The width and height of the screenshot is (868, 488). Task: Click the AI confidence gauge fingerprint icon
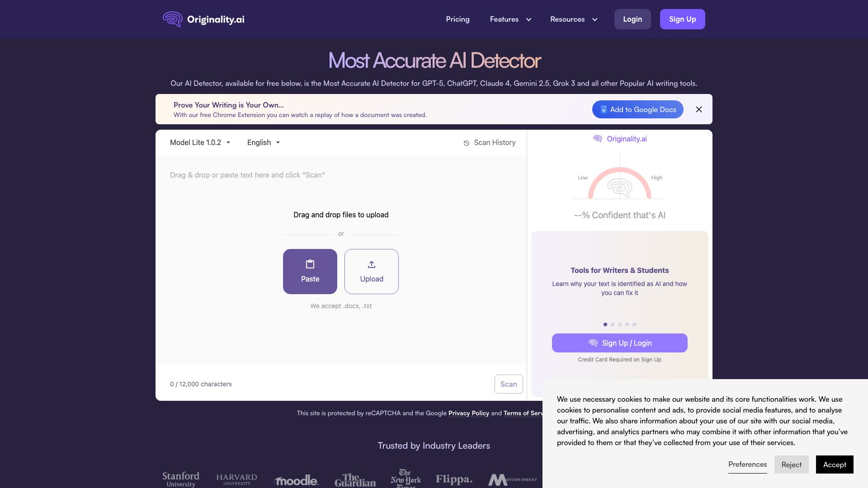tap(619, 188)
